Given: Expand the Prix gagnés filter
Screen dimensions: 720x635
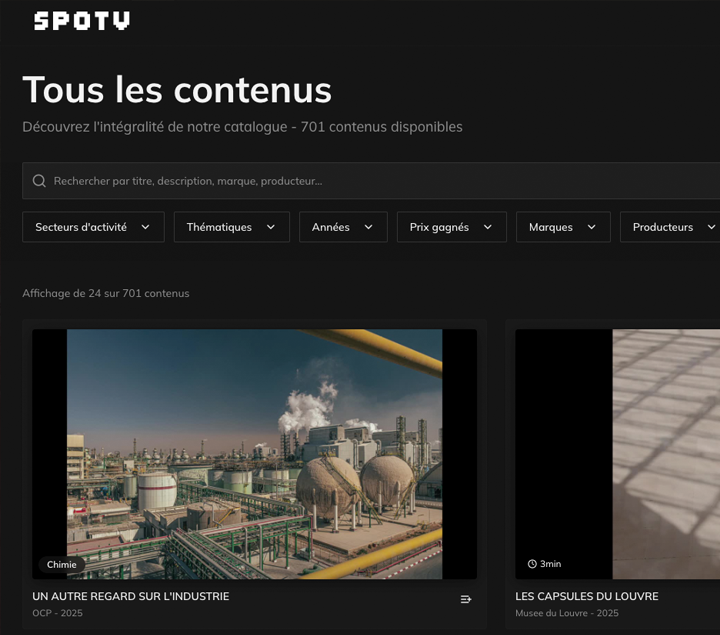Looking at the screenshot, I should pyautogui.click(x=451, y=227).
